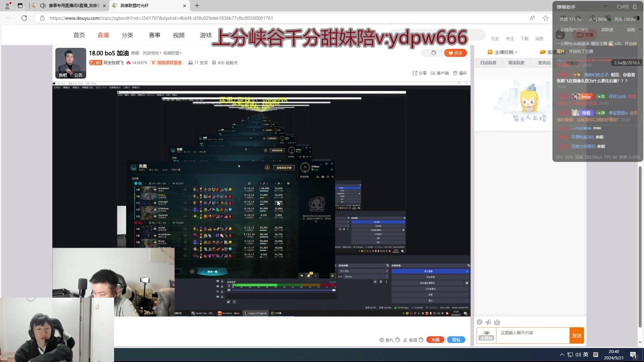Open the 直播 navigation item
The height and width of the screenshot is (362, 644).
click(103, 35)
